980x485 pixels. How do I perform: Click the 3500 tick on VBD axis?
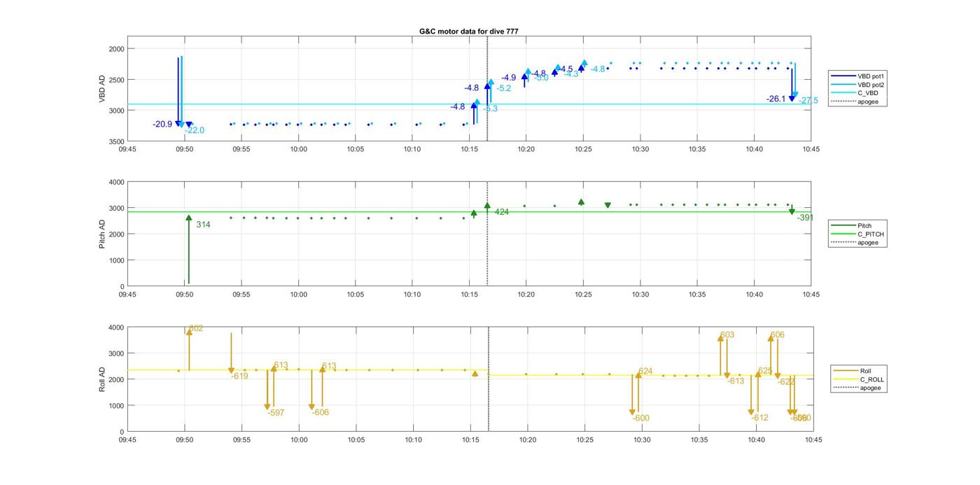[115, 141]
